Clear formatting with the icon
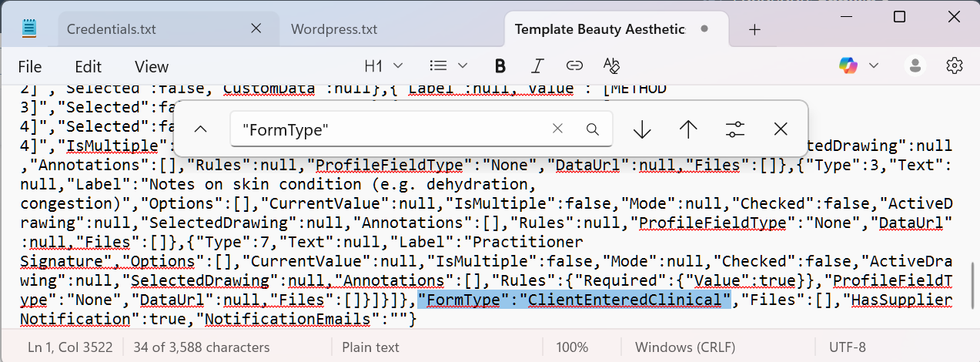 click(611, 65)
